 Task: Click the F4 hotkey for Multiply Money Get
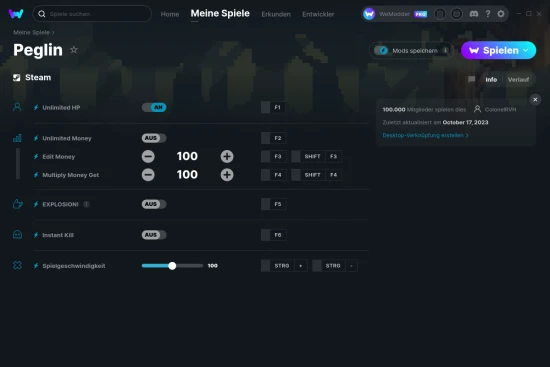click(x=274, y=175)
